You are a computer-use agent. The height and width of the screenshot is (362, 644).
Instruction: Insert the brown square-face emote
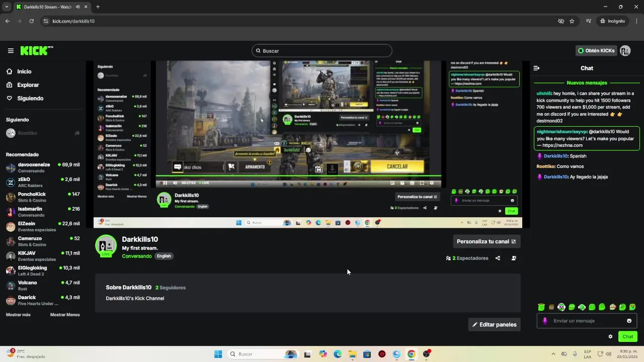[551, 307]
